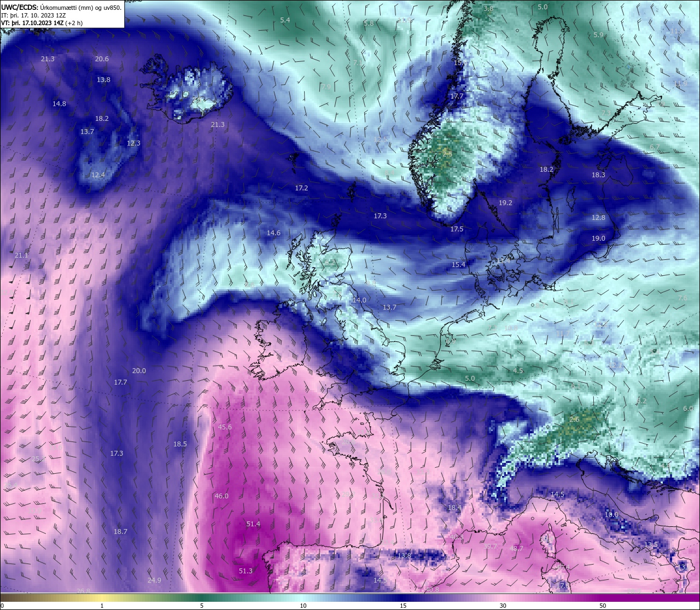Viewport: 700px width, 610px height.
Task: Click the UWC/ECDS Úrkomumætti title line
Action: pos(61,7)
